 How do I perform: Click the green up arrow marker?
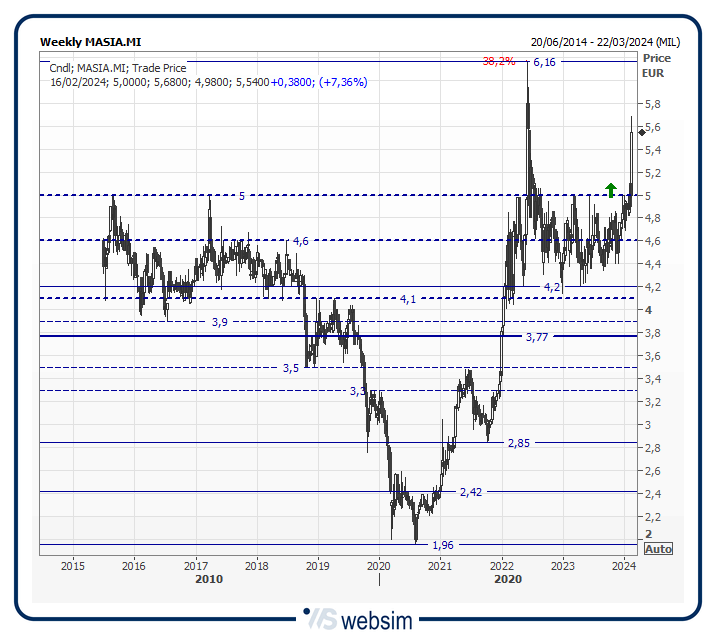610,189
